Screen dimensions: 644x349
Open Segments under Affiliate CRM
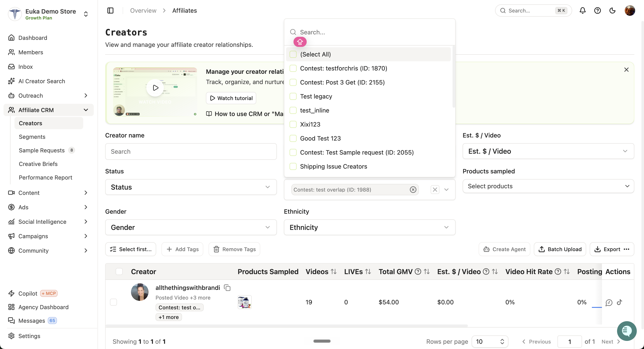[32, 137]
